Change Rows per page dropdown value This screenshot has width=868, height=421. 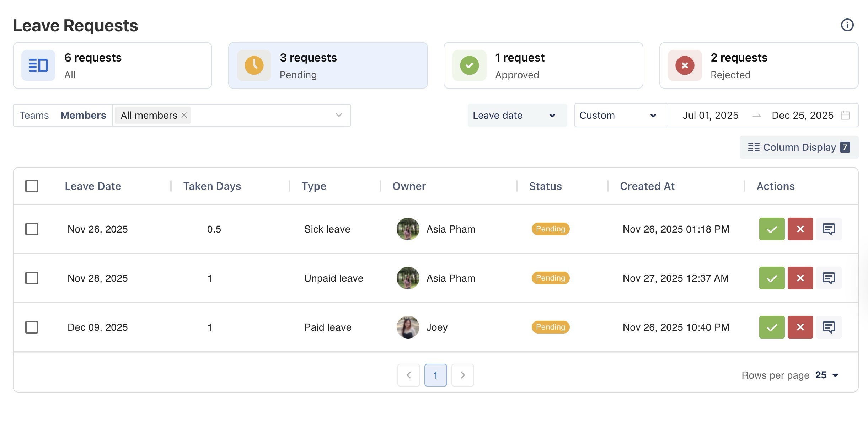827,375
